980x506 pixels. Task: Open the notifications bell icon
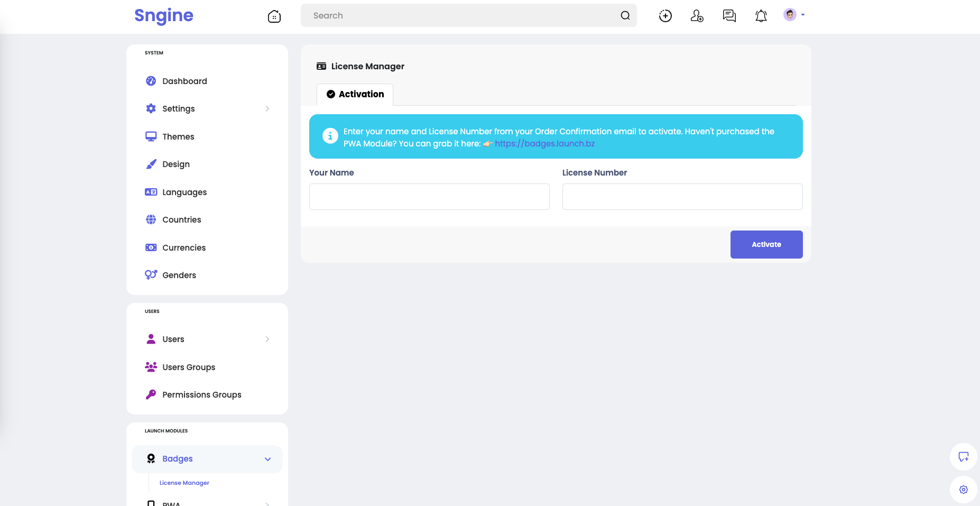coord(761,16)
